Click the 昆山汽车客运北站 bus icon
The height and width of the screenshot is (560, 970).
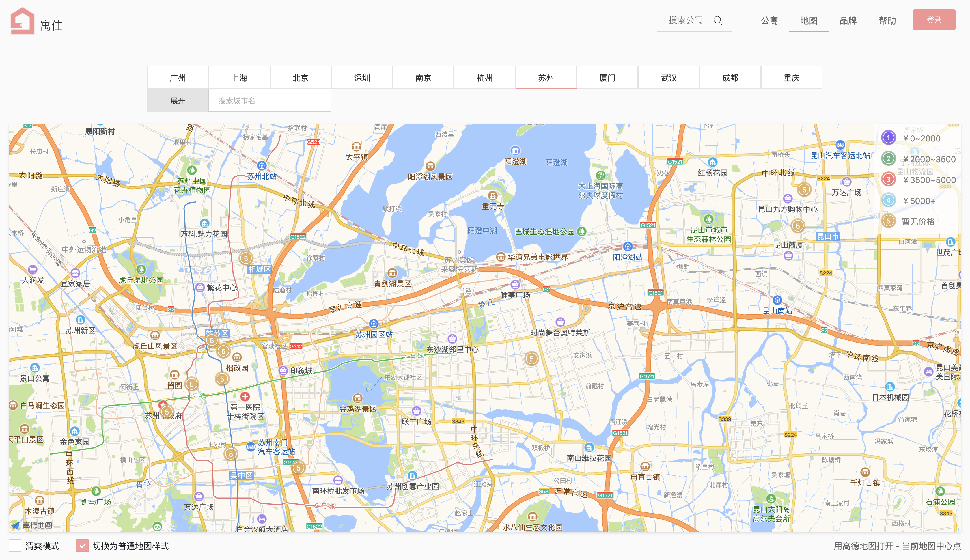840,145
